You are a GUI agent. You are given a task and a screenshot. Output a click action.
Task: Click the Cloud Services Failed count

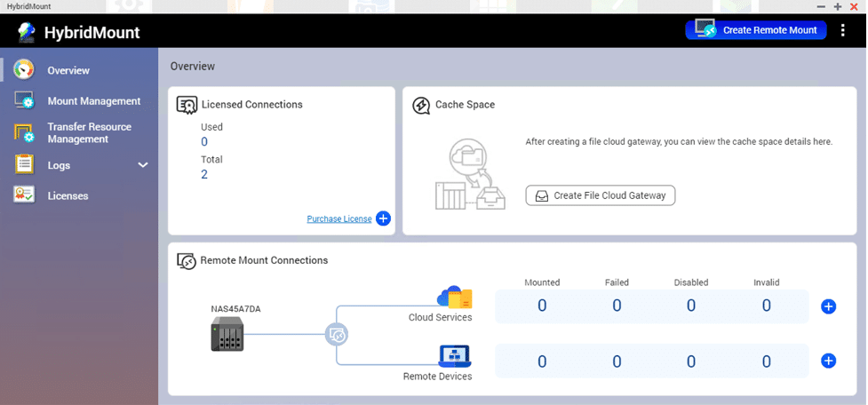[x=617, y=306]
